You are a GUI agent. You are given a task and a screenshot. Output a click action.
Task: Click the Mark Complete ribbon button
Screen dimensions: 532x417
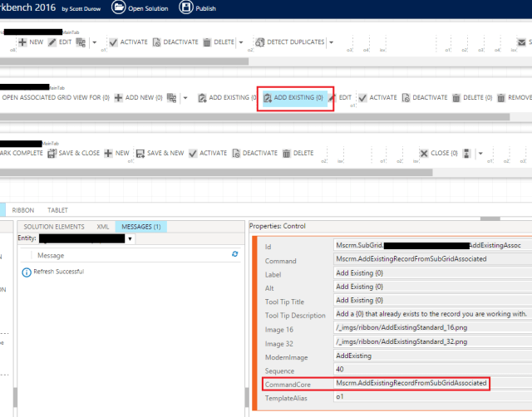click(x=21, y=153)
